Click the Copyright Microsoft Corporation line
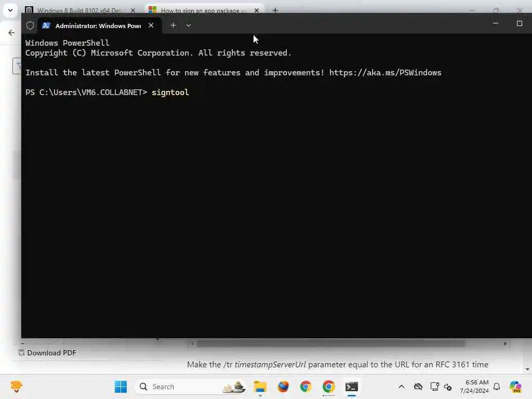The image size is (532, 399). (x=158, y=53)
